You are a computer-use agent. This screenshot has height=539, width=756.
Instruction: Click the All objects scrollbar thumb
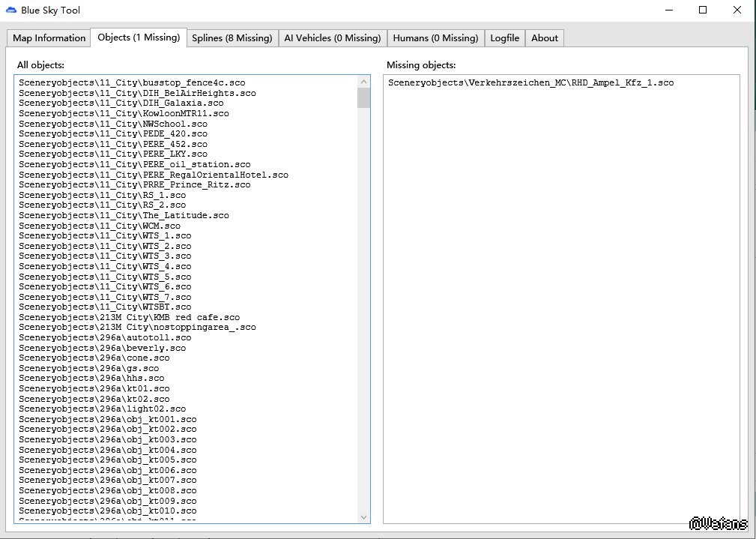click(x=364, y=98)
